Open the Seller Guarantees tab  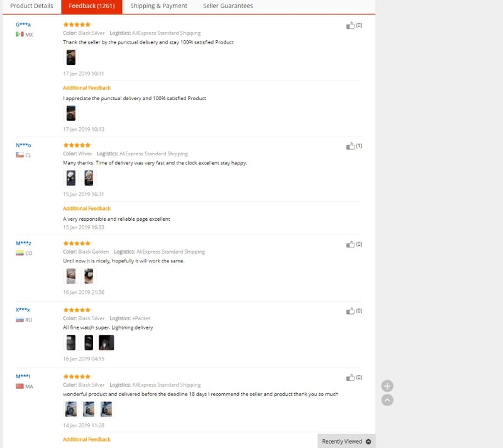[228, 6]
